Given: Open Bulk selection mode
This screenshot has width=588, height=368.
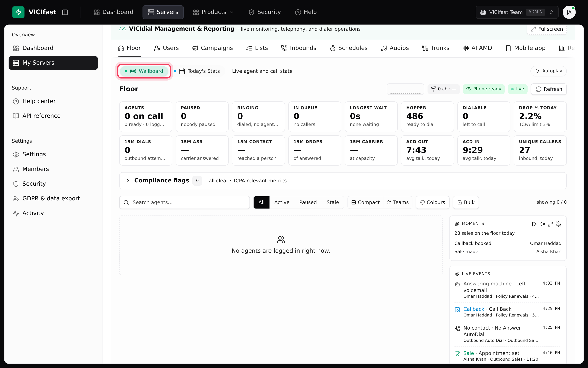Looking at the screenshot, I should coord(466,202).
